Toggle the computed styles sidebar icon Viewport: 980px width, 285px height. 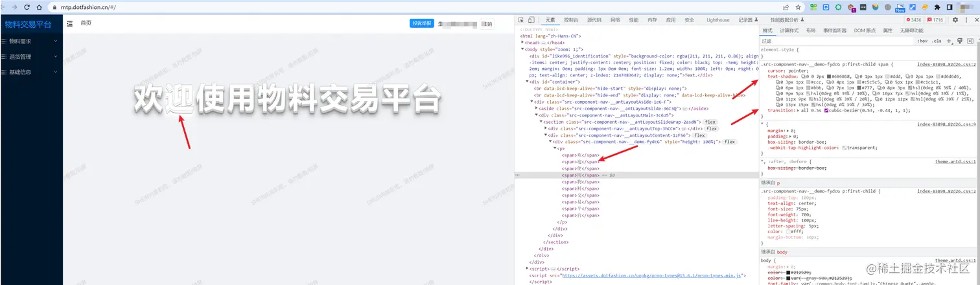tap(970, 41)
